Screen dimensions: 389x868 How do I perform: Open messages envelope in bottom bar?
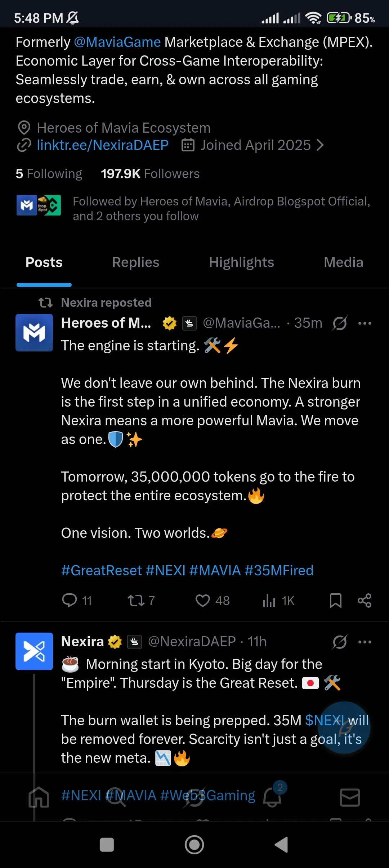pyautogui.click(x=350, y=797)
